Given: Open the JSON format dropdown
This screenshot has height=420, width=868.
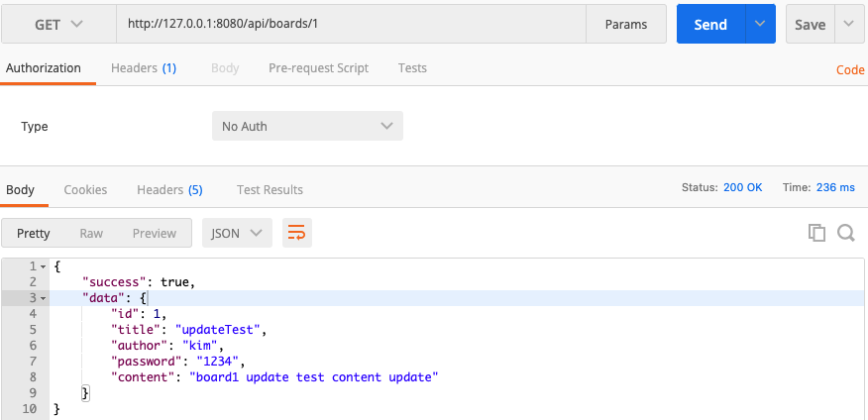Looking at the screenshot, I should pos(237,233).
